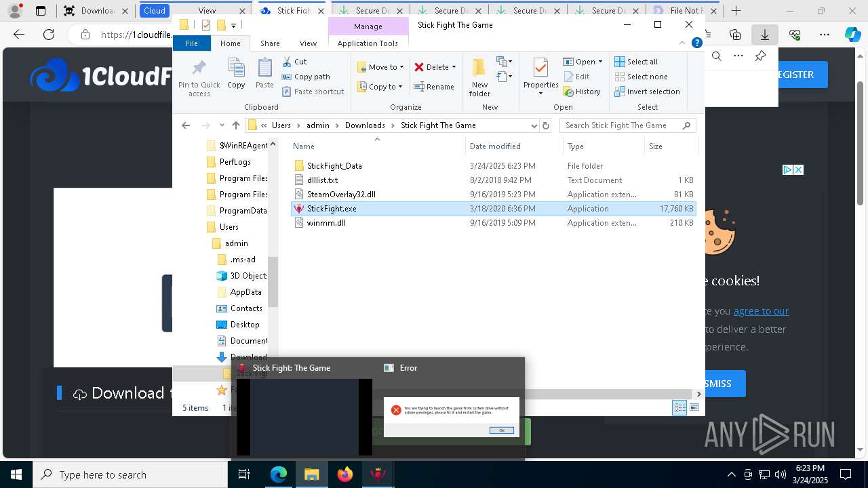Open Microsoft Edge from the taskbar

279,474
